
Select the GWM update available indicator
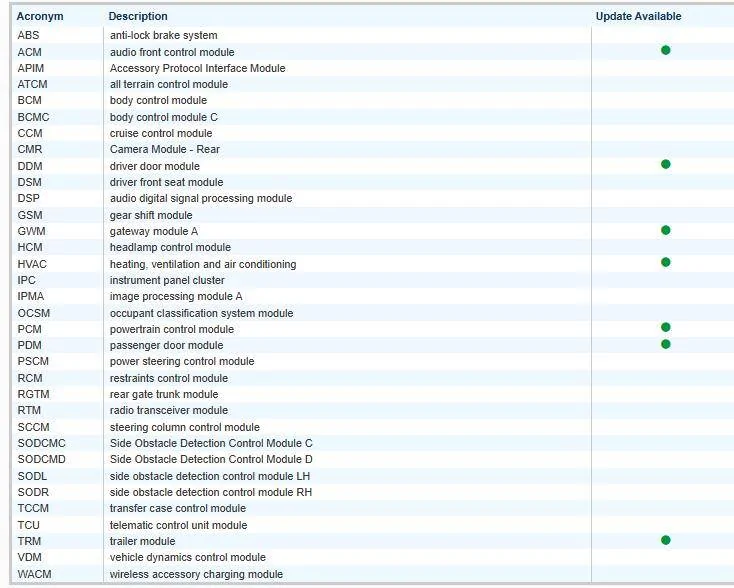(x=665, y=230)
